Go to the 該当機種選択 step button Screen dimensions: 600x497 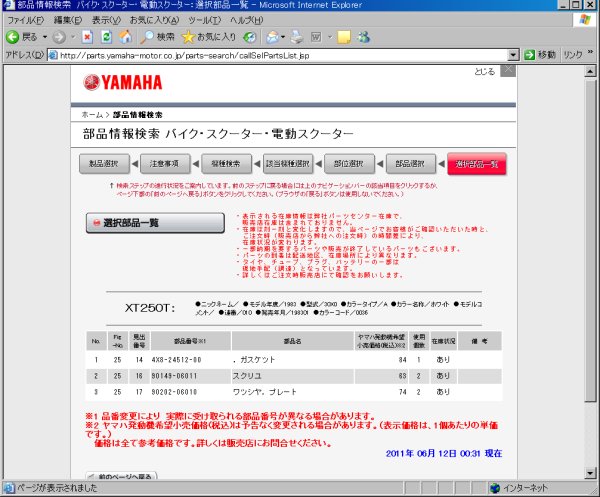[288, 164]
